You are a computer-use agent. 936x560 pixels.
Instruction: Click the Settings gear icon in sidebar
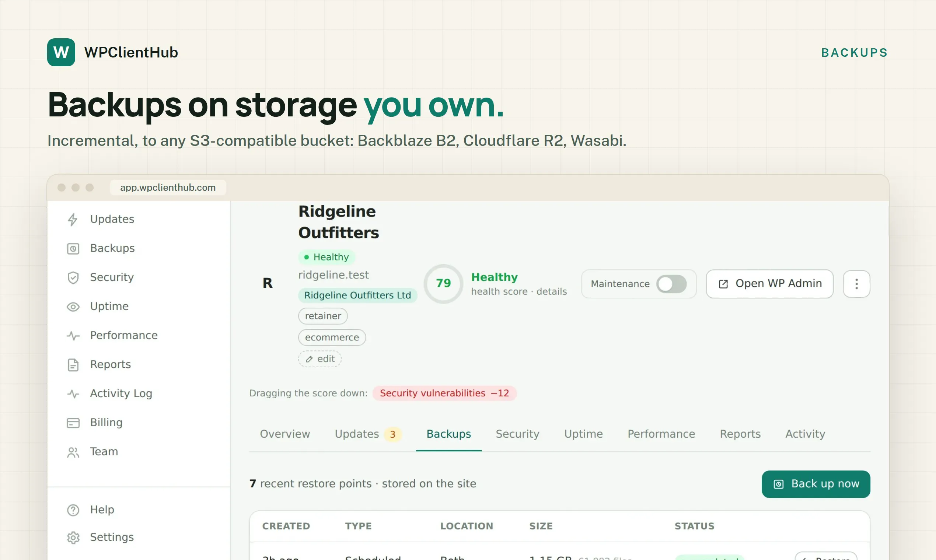tap(73, 538)
